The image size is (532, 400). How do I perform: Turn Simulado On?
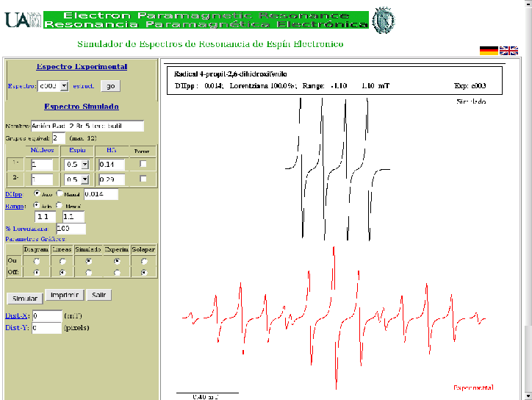(89, 261)
